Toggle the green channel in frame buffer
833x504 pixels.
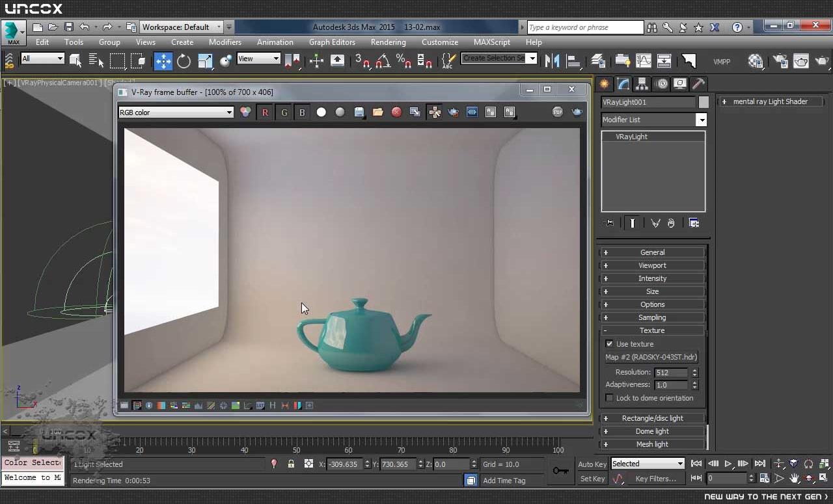(x=284, y=113)
